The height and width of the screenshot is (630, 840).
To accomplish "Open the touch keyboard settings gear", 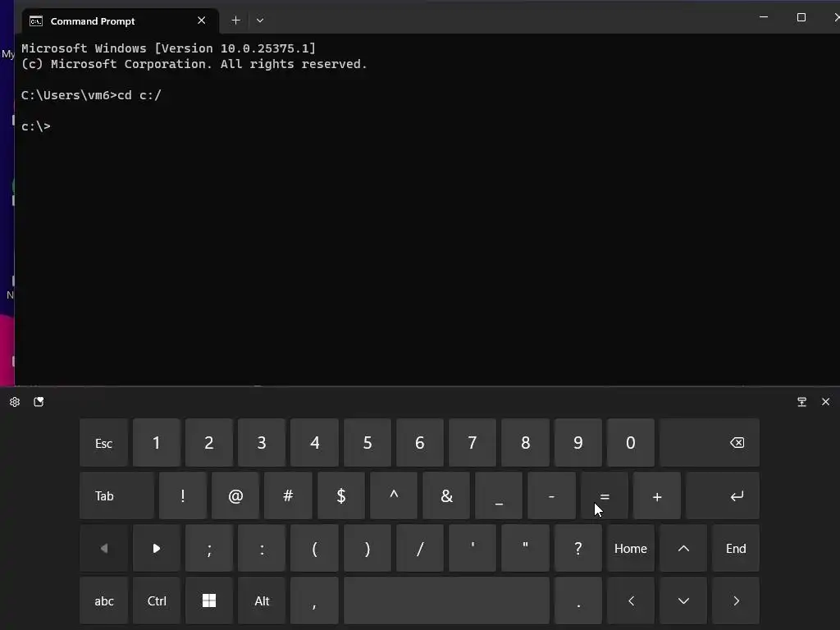I will [15, 402].
